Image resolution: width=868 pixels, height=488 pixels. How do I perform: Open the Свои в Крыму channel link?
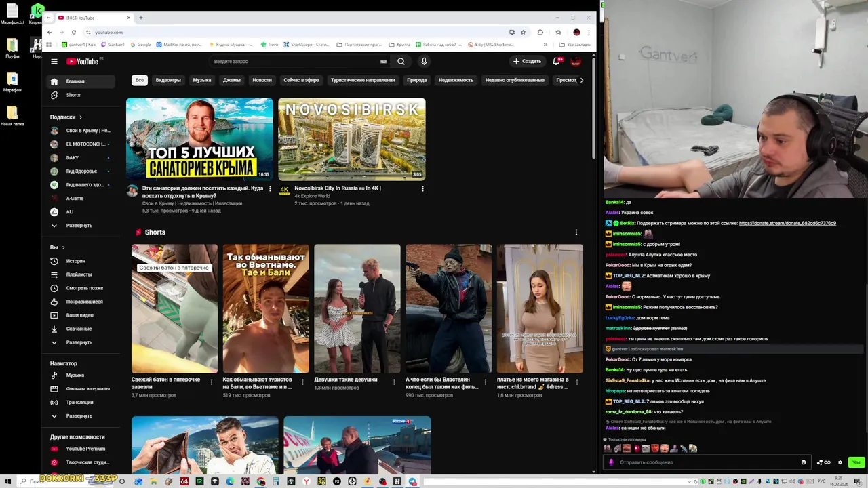pyautogui.click(x=192, y=203)
